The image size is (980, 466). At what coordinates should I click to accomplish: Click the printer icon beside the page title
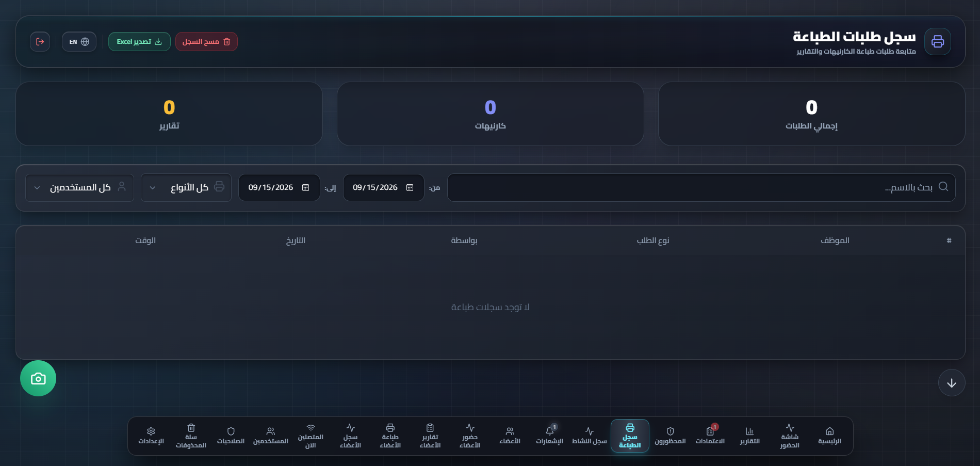[938, 41]
